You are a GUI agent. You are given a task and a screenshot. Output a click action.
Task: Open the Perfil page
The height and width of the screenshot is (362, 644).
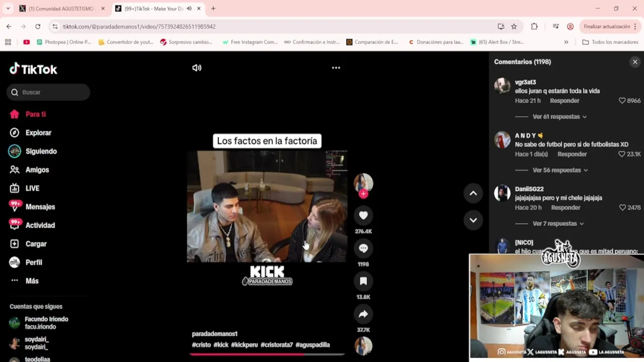[34, 262]
